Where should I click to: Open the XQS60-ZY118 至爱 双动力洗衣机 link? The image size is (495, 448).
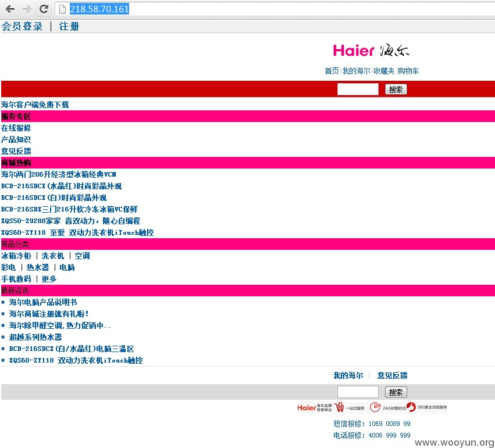[x=77, y=232]
